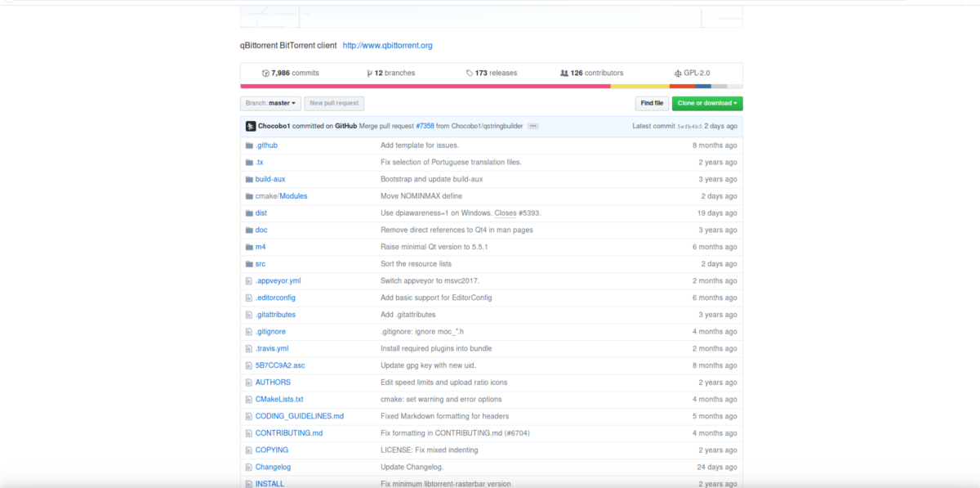
Task: Open the .gitignore file
Action: 270,331
